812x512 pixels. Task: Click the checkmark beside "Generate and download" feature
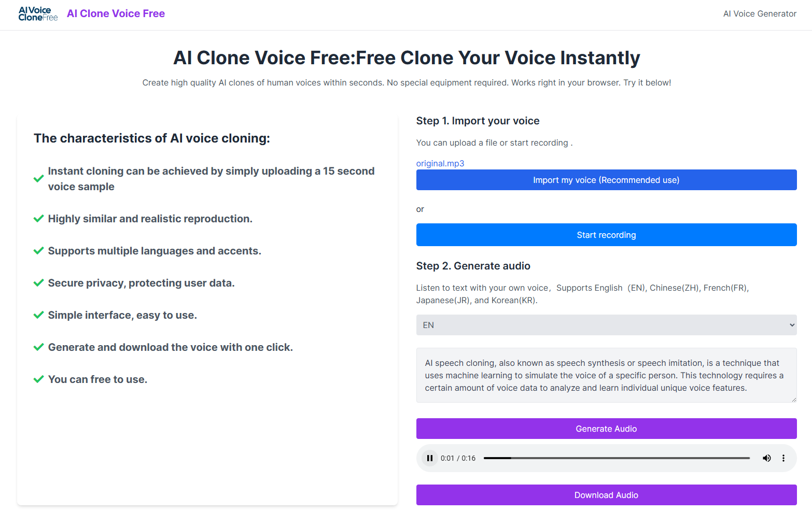38,347
